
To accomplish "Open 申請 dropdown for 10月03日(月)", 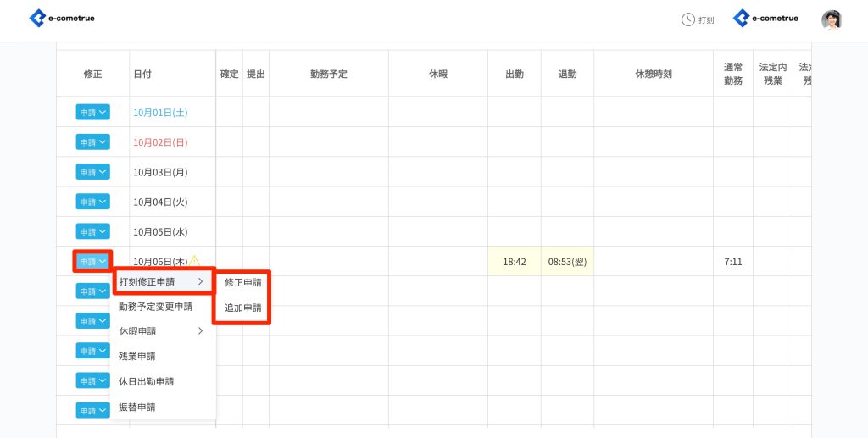I will 93,172.
